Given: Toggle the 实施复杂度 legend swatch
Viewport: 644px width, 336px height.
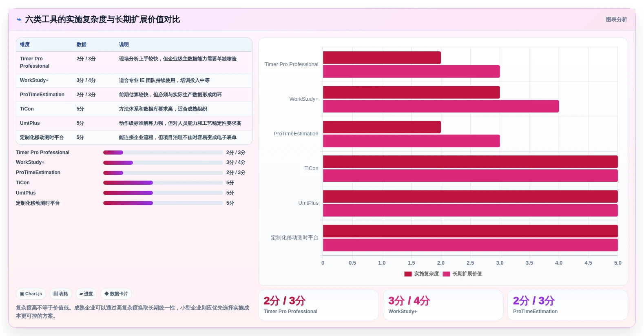Looking at the screenshot, I should (408, 274).
